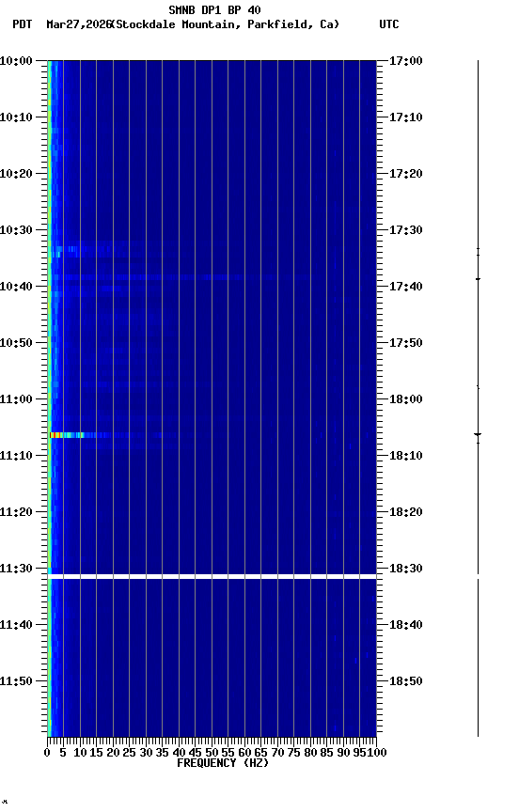Click the title text "SMNB DP1 BP 40"
Screen dimensions: 519x812
[x=214, y=9]
